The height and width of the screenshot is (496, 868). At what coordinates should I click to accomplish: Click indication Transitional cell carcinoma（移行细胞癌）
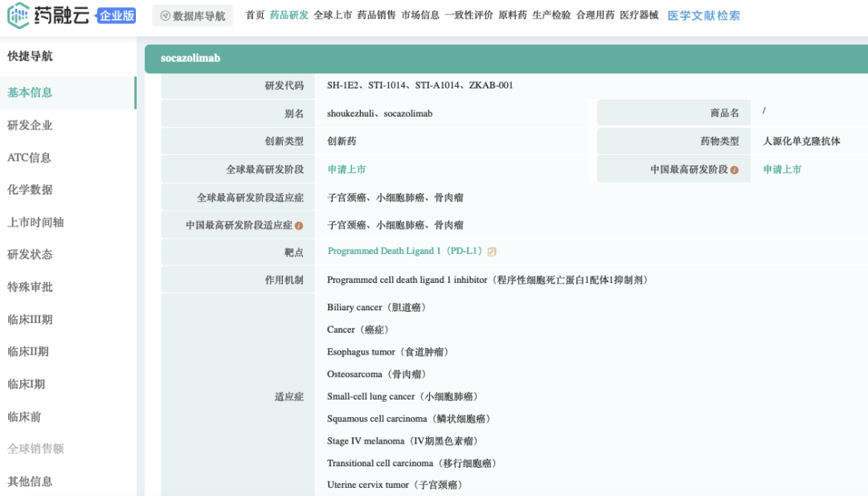pos(411,463)
